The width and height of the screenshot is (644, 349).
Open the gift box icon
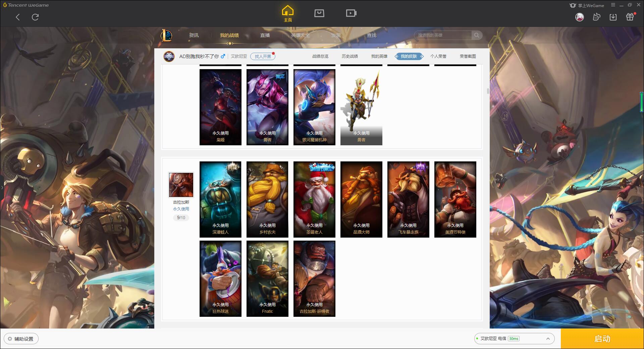point(630,17)
